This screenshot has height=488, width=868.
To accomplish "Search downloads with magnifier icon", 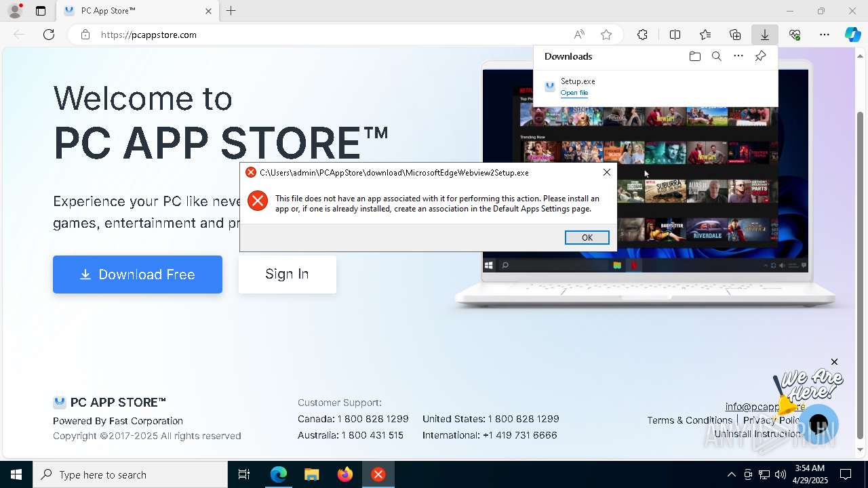I will [717, 56].
